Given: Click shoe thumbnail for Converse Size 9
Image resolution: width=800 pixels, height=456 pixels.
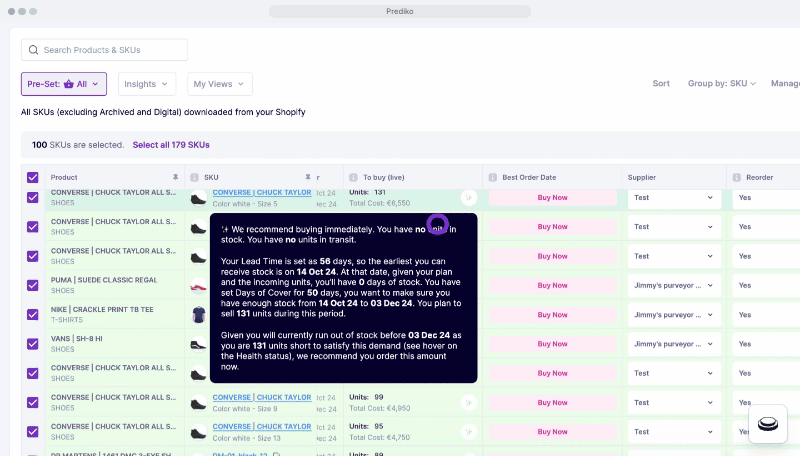Looking at the screenshot, I should pyautogui.click(x=198, y=403).
